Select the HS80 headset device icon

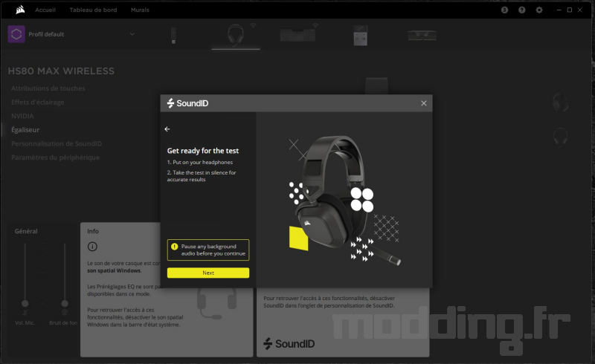point(236,35)
